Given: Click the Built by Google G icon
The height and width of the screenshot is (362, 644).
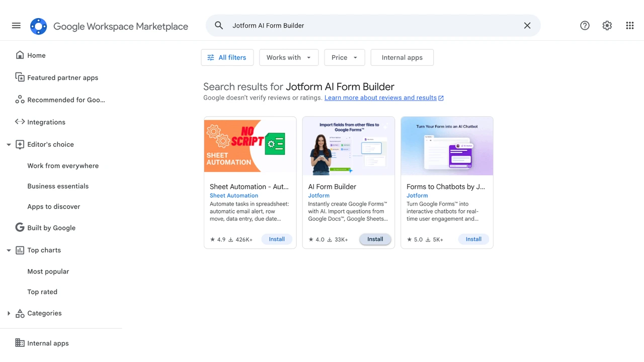Looking at the screenshot, I should tap(20, 227).
